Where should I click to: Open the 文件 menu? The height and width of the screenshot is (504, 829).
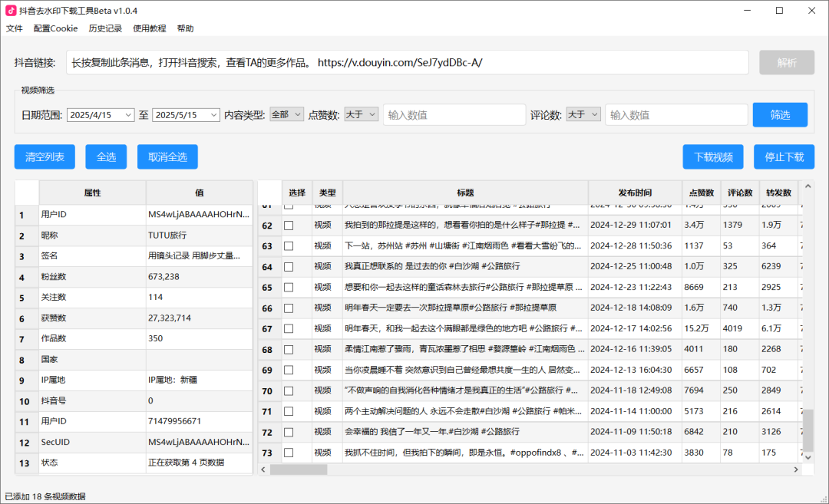15,28
